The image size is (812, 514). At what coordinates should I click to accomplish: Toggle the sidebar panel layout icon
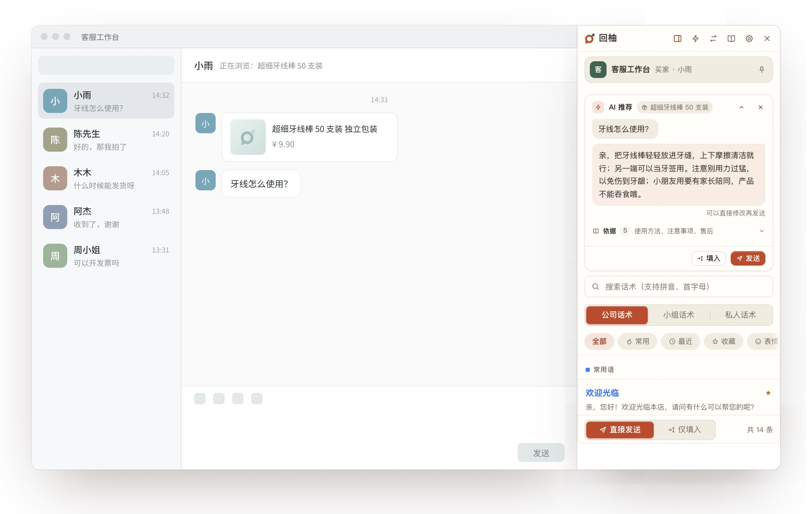point(677,38)
